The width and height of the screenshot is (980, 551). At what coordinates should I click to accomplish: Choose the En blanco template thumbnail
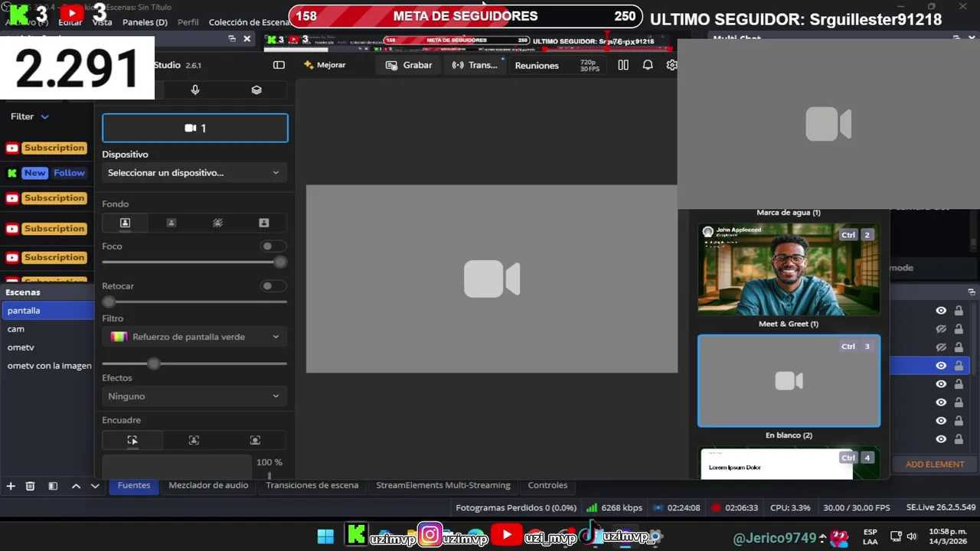pos(789,380)
